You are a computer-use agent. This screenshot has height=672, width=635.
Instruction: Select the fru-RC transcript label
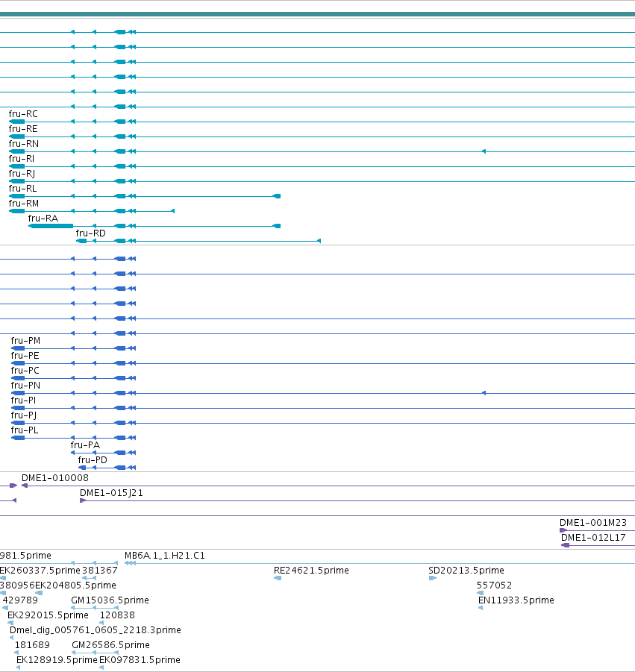[23, 114]
